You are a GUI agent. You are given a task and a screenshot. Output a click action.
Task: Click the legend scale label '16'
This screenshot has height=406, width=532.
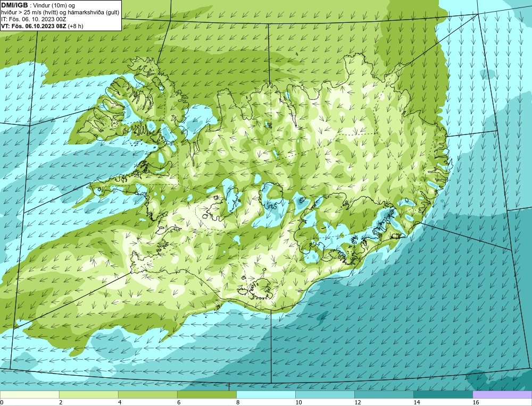(476, 402)
